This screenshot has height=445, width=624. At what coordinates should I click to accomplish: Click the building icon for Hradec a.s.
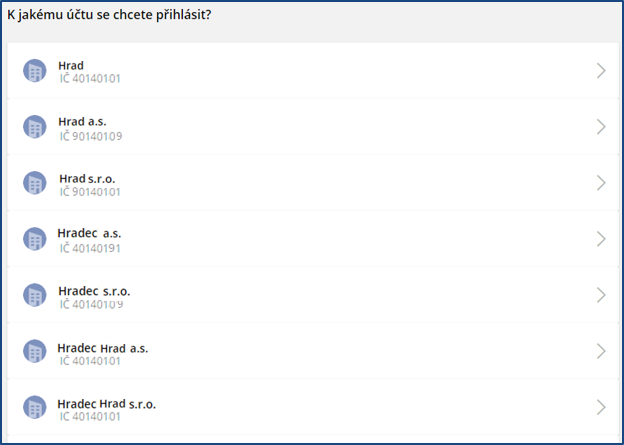[35, 239]
